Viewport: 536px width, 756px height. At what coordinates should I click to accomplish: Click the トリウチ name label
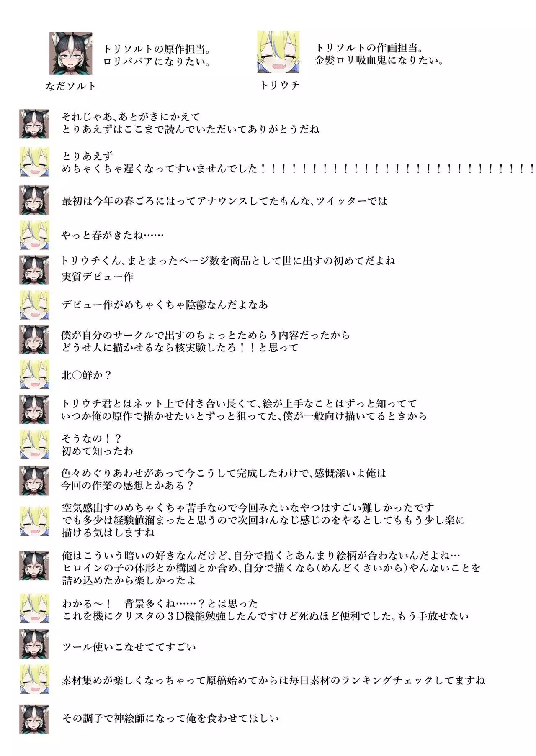point(280,85)
